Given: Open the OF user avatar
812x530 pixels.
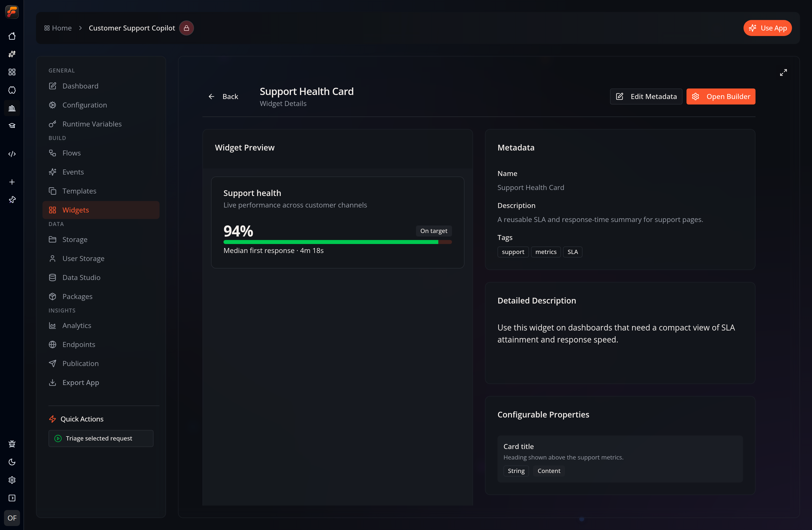Looking at the screenshot, I should tap(12, 518).
